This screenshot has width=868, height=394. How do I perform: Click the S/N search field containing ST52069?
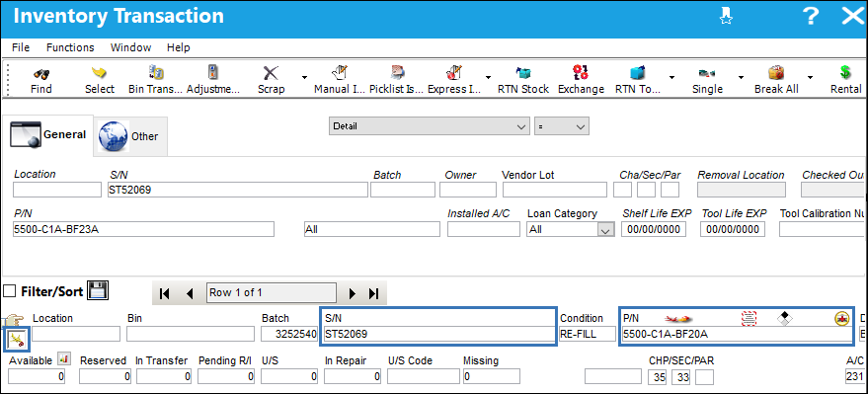coord(238,190)
